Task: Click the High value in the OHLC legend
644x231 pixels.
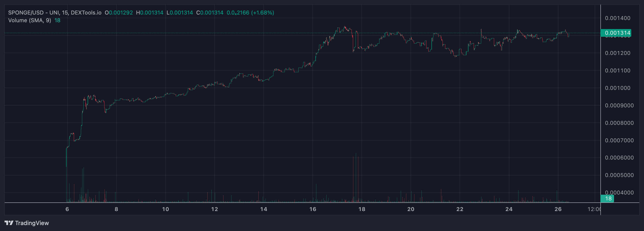Action: point(151,12)
